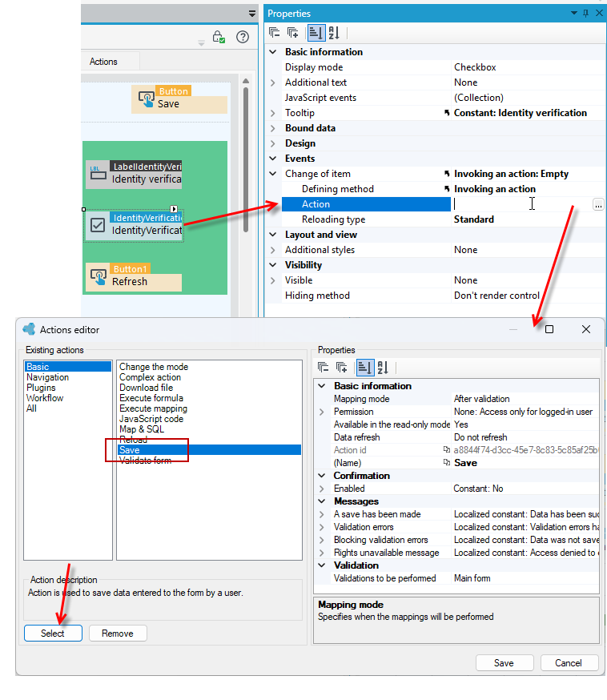Click the binding arrow icon beside Tooltip value
The image size is (607, 700).
(447, 113)
